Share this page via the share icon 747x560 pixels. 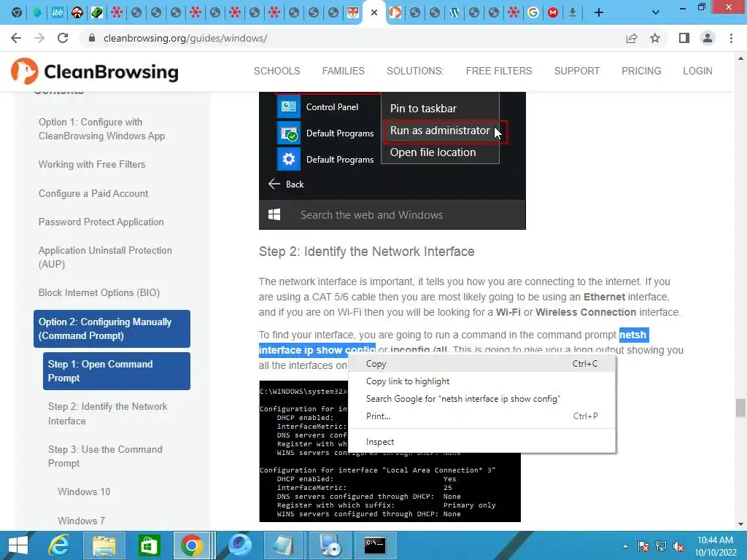[632, 38]
